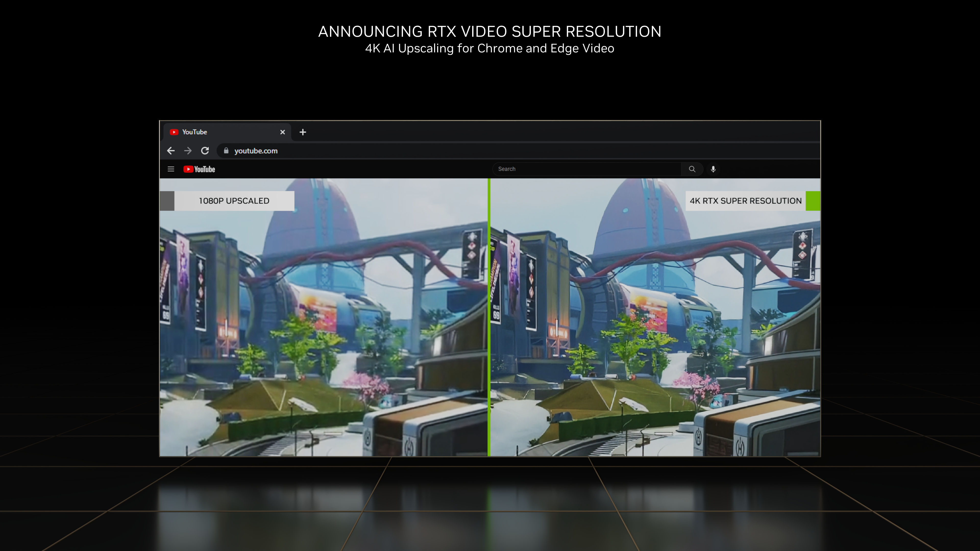Click the new tab plus button
980x551 pixels.
tap(302, 132)
